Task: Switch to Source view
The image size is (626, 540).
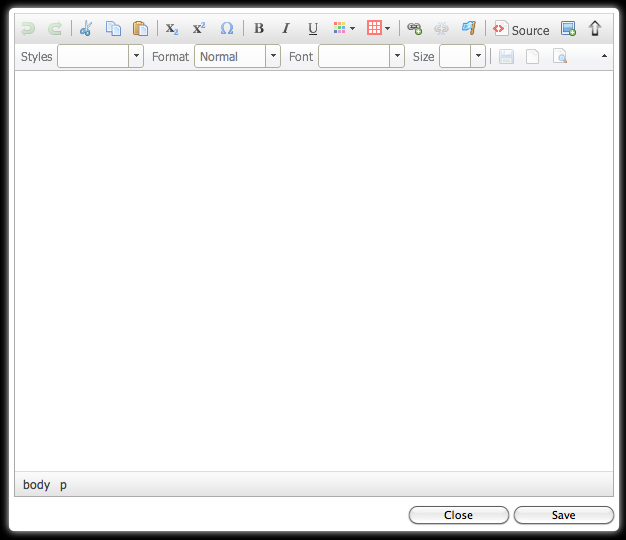Action: pyautogui.click(x=521, y=29)
